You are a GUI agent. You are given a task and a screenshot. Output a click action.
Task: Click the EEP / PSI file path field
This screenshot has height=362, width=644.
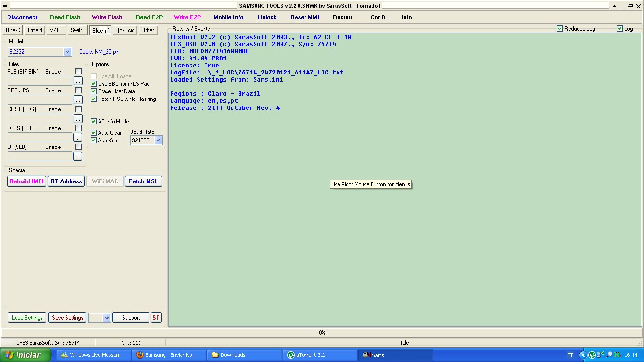pyautogui.click(x=40, y=100)
